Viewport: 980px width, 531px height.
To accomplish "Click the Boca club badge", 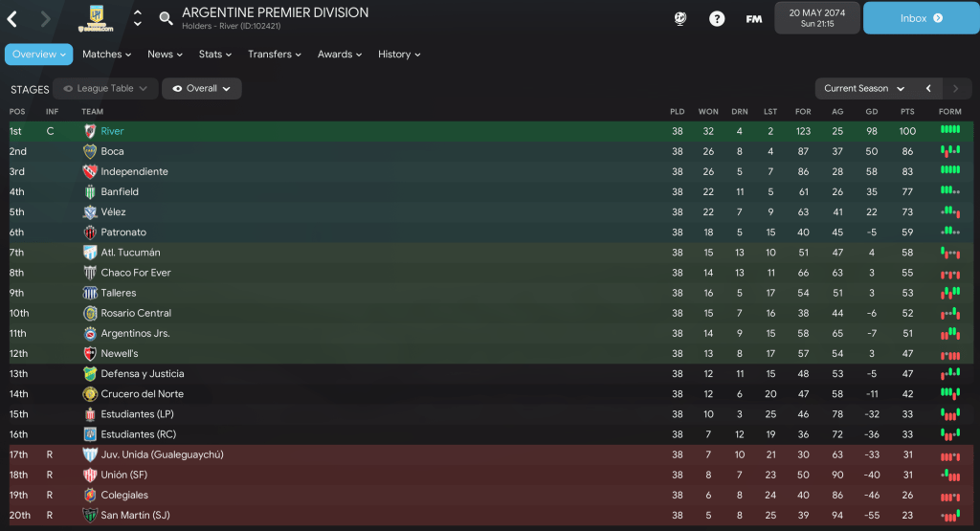I will click(x=90, y=151).
